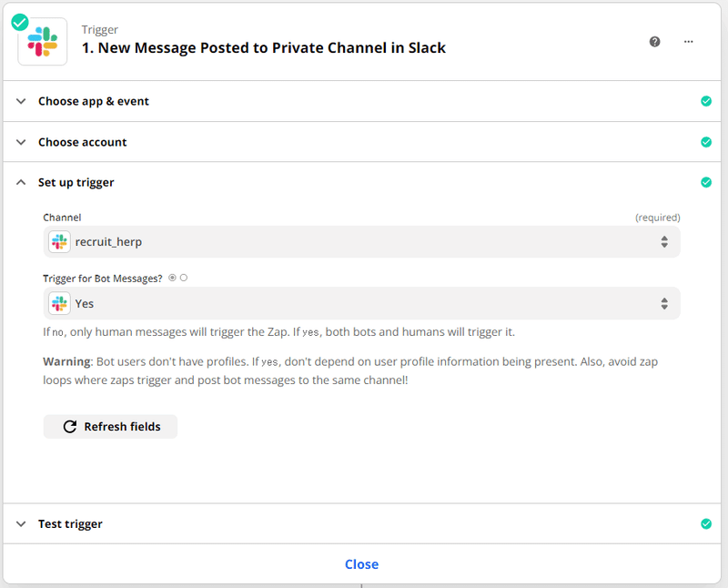Select the first radio next to Bot Messages
Viewport: 728px width, 588px height.
(x=172, y=278)
